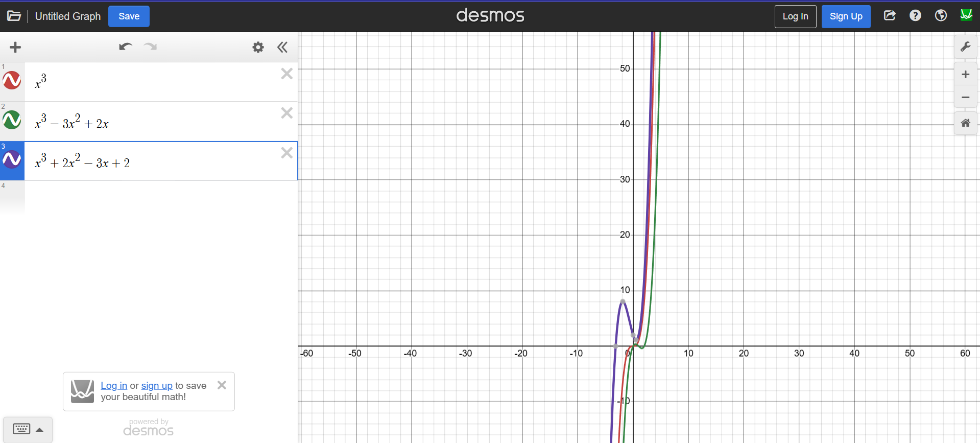The width and height of the screenshot is (980, 443).
Task: Click the Sign Up button
Action: [846, 16]
